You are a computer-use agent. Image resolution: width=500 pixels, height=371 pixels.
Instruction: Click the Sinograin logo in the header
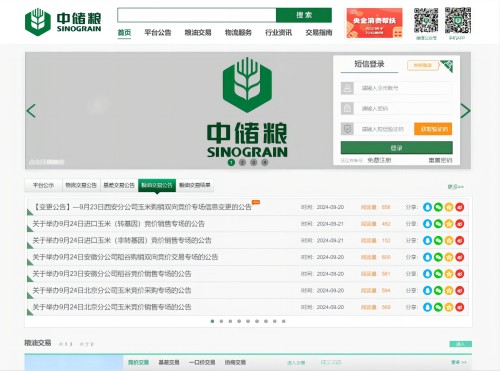(63, 22)
